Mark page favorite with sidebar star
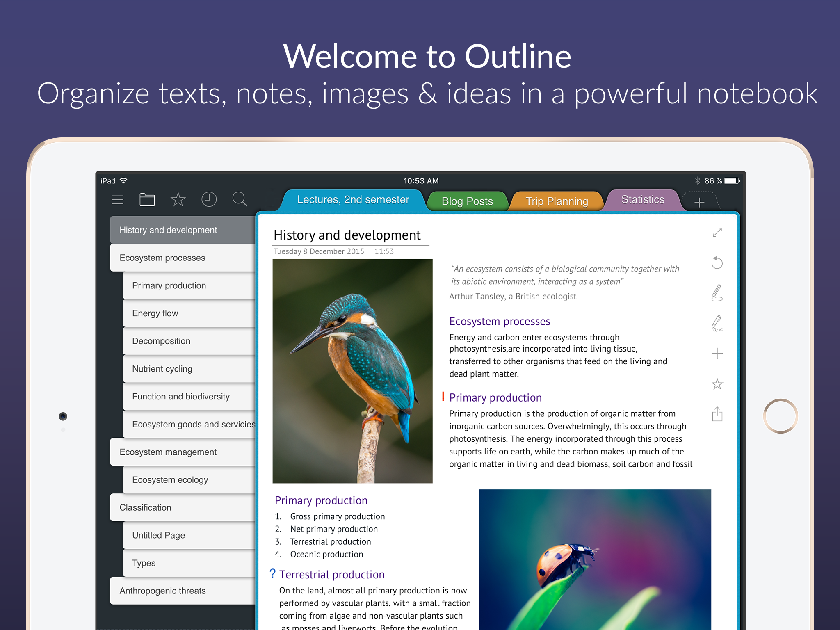Image resolution: width=840 pixels, height=630 pixels. point(717,384)
